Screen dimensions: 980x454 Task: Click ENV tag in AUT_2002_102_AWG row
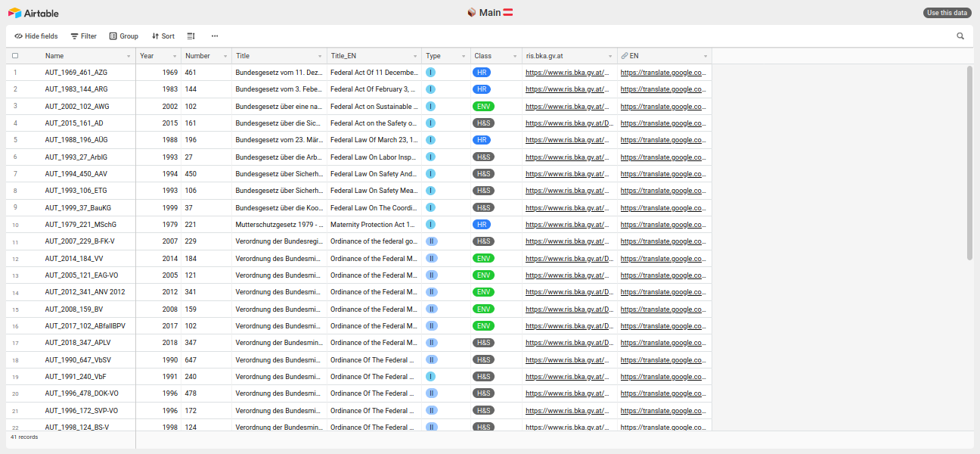tap(483, 106)
